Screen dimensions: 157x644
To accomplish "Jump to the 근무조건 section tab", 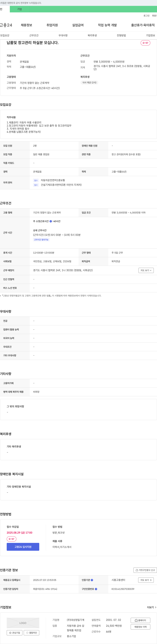I will (34, 36).
